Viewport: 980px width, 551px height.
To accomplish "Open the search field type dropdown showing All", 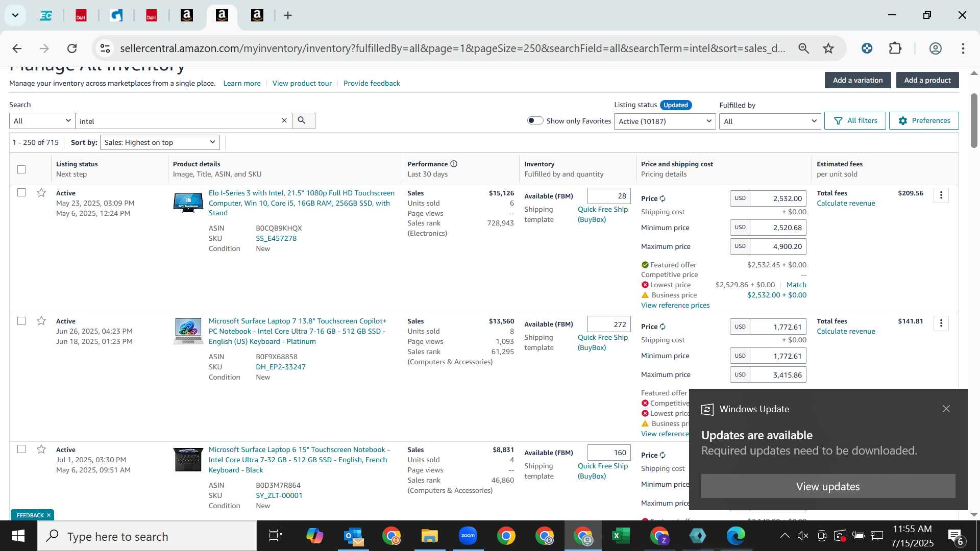I will 42,121.
